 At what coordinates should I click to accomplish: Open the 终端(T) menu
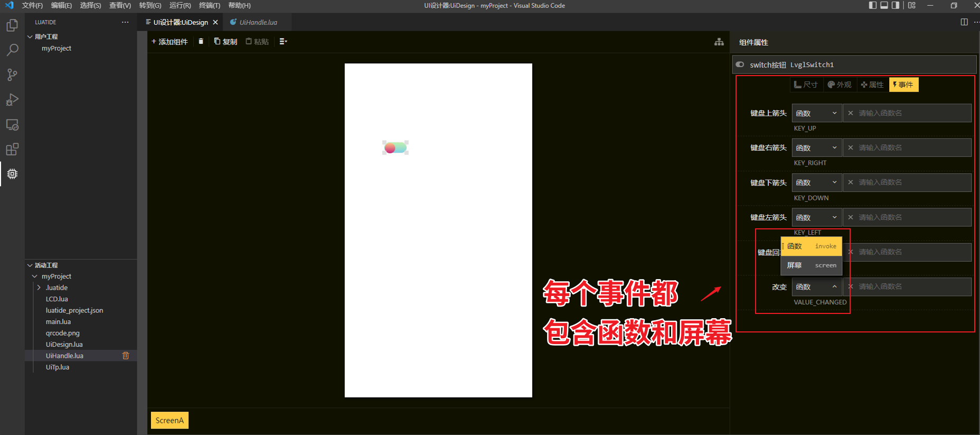click(210, 5)
